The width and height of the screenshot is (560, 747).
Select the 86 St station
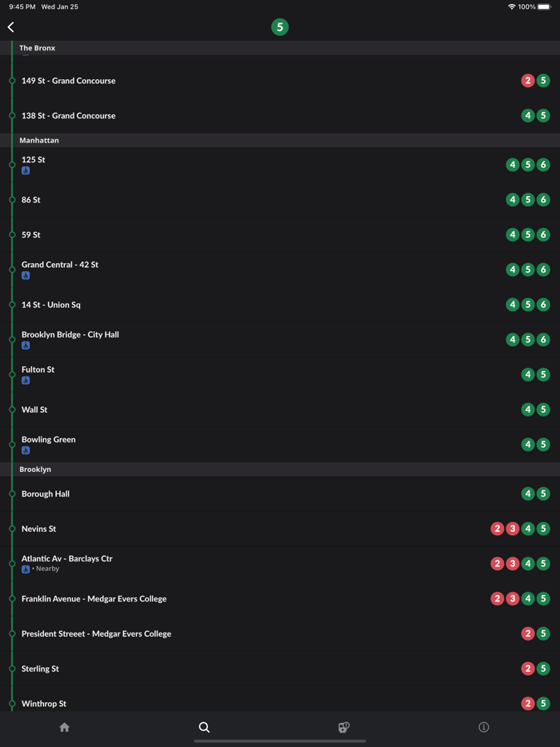click(280, 200)
